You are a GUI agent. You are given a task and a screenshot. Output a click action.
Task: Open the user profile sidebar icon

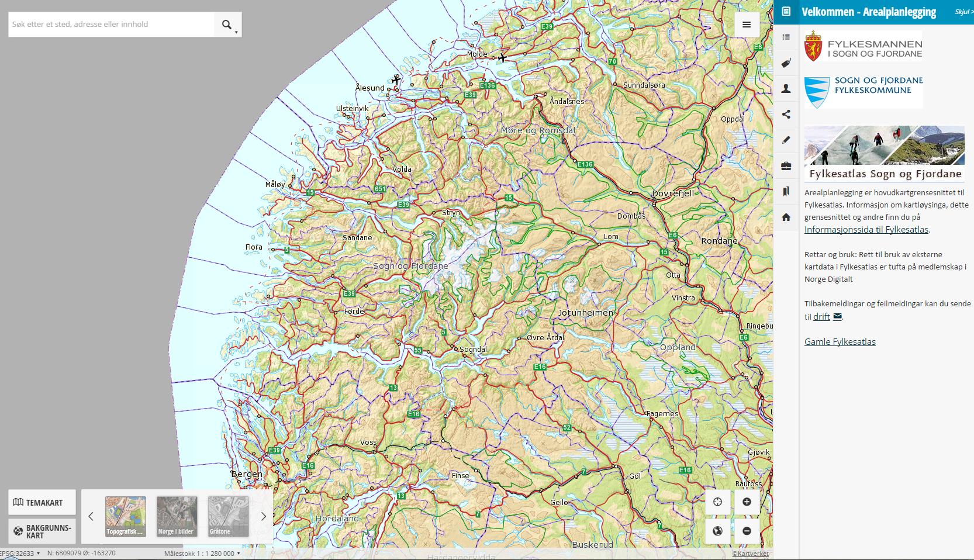[x=786, y=89]
